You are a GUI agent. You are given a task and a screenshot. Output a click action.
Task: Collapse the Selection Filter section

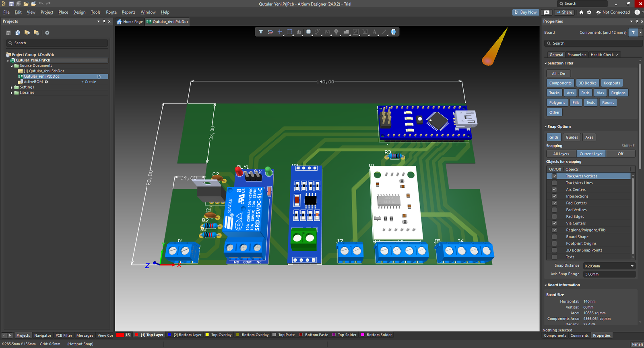pos(546,63)
